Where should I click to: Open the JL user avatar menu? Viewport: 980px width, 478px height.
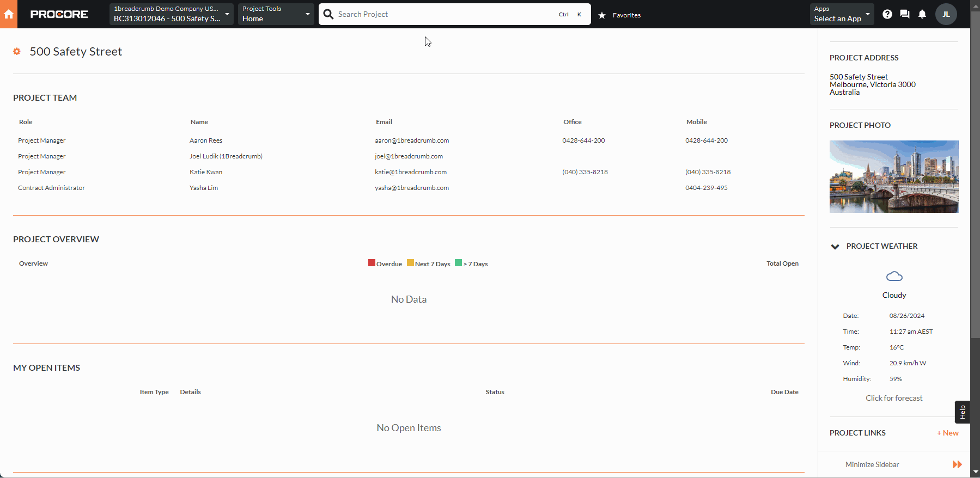click(x=946, y=14)
